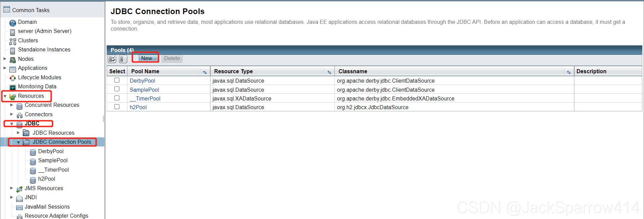Check the DerbyPool row checkbox
This screenshot has width=644, height=219.
[x=117, y=80]
